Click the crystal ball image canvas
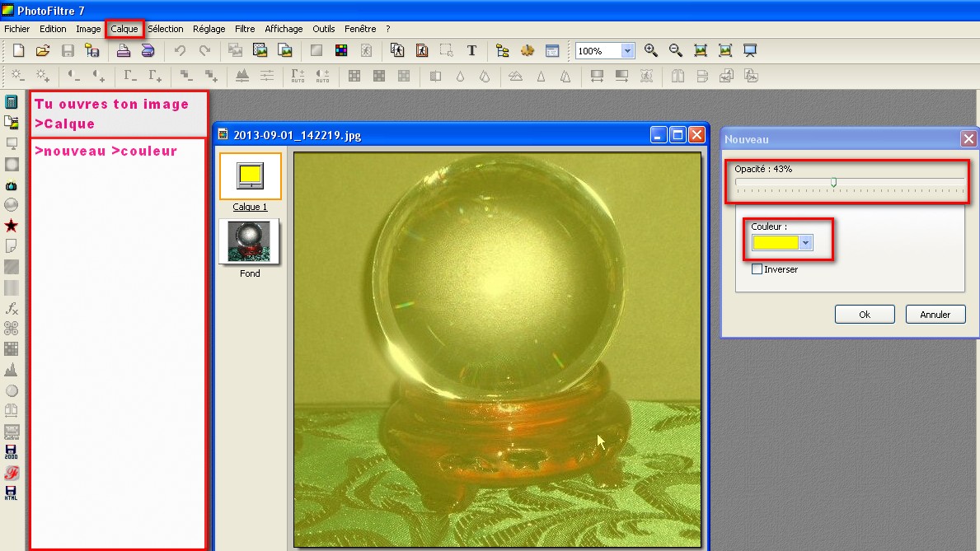The height and width of the screenshot is (551, 980). point(498,350)
